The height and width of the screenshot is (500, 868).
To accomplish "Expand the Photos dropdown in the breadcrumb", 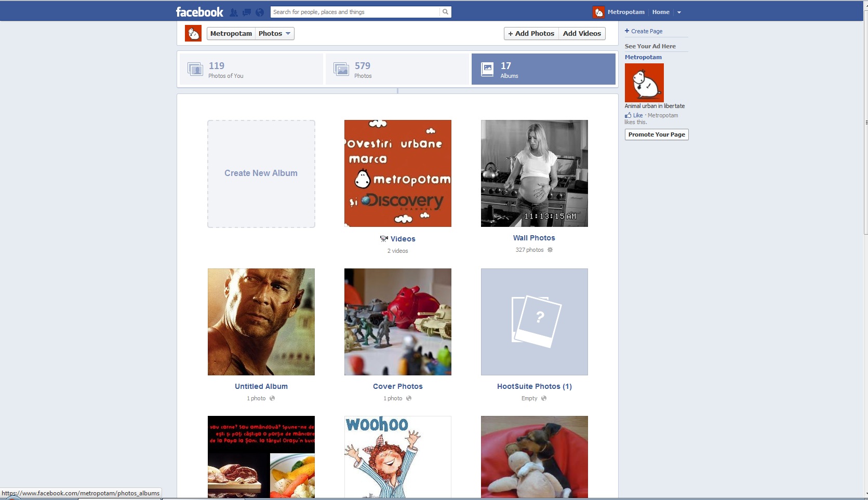I will 275,34.
